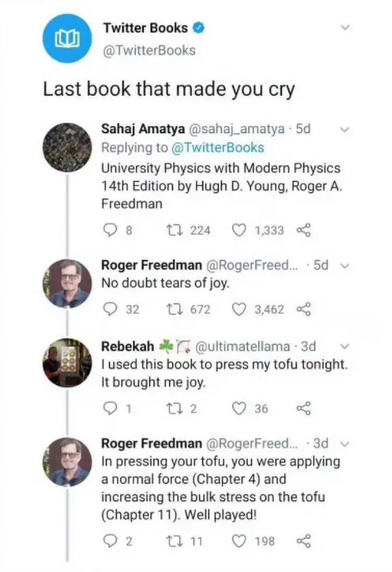Share the 'tears of joy' tweet
Image resolution: width=392 pixels, height=572 pixels.
point(303,309)
